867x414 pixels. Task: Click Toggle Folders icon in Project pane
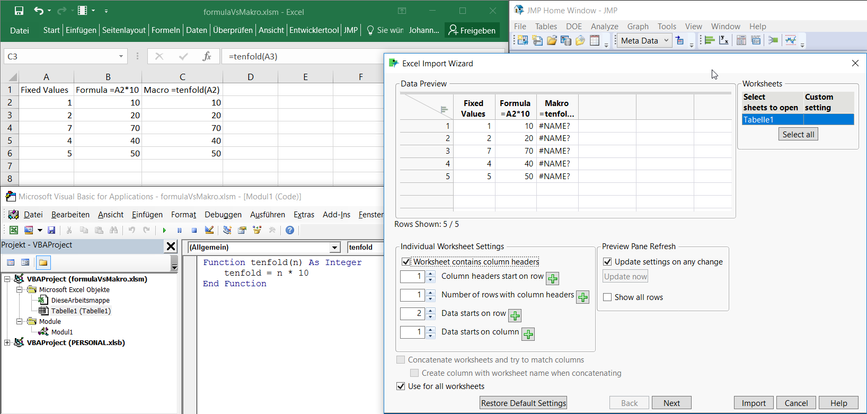41,262
